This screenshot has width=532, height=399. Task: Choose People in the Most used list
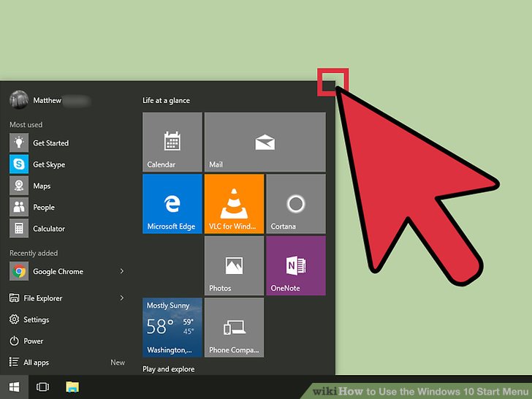point(44,208)
